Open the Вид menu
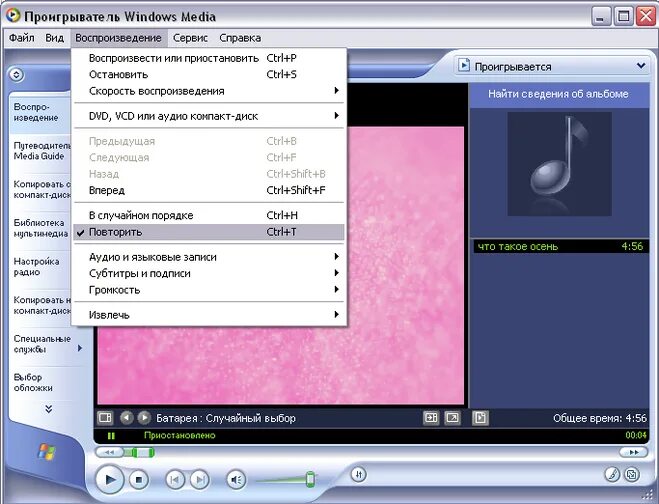Image resolution: width=659 pixels, height=504 pixels. click(x=55, y=38)
